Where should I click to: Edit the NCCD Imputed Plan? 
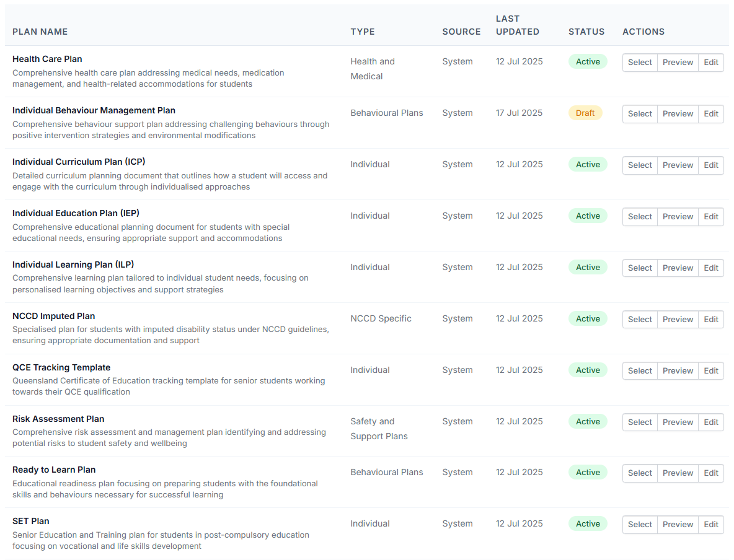(710, 319)
